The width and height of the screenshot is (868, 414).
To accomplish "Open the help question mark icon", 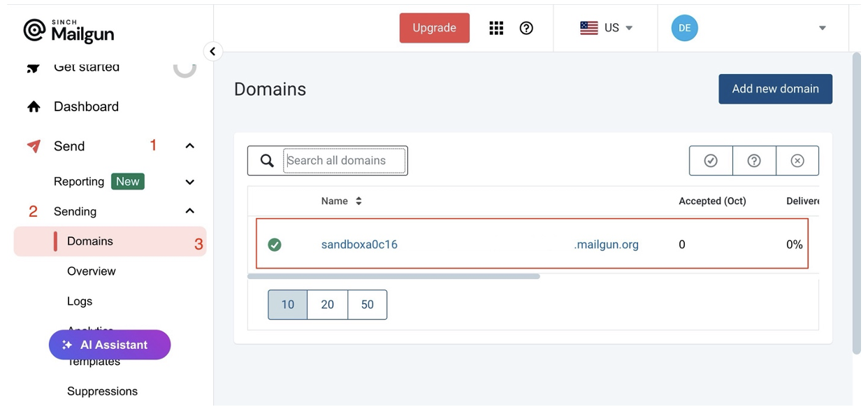I will pyautogui.click(x=526, y=28).
